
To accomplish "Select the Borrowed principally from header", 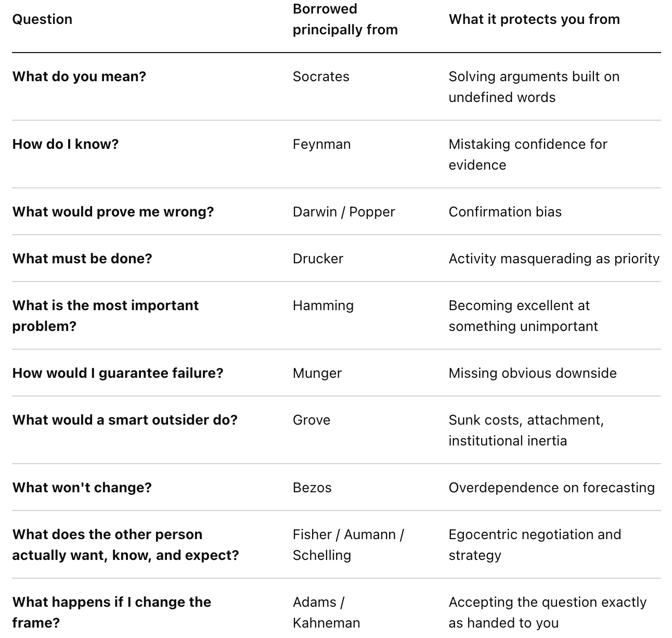I will 345,19.
